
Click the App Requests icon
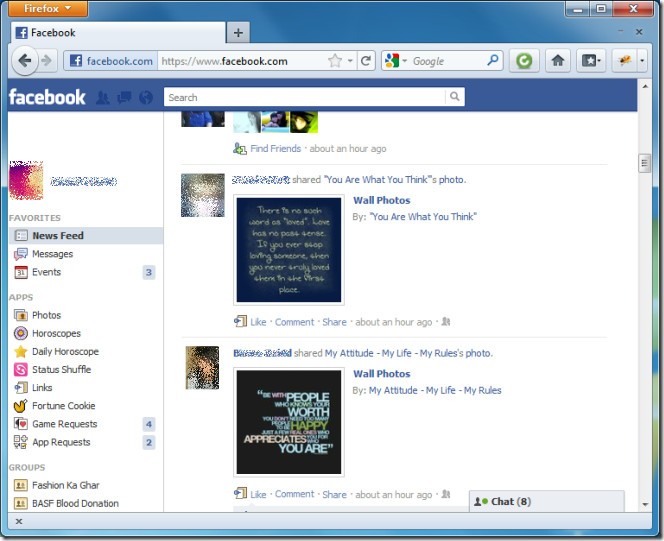coord(20,442)
